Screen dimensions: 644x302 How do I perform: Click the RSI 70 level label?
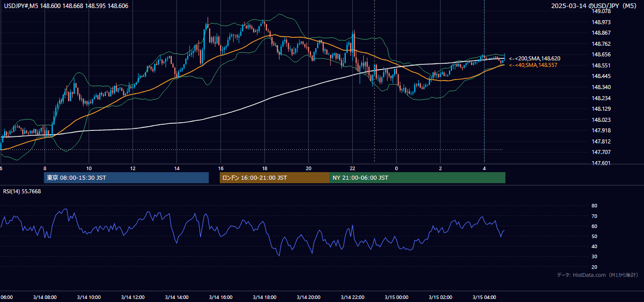click(x=594, y=216)
